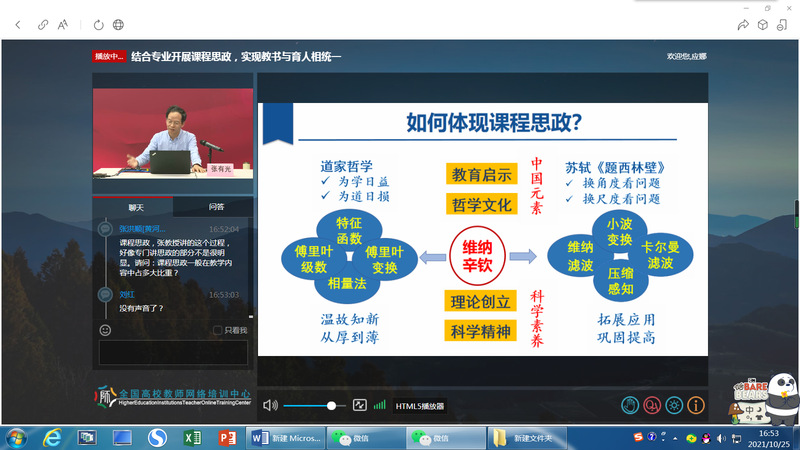The height and width of the screenshot is (450, 800).
Task: Switch to the 问答 tab
Action: pyautogui.click(x=216, y=207)
